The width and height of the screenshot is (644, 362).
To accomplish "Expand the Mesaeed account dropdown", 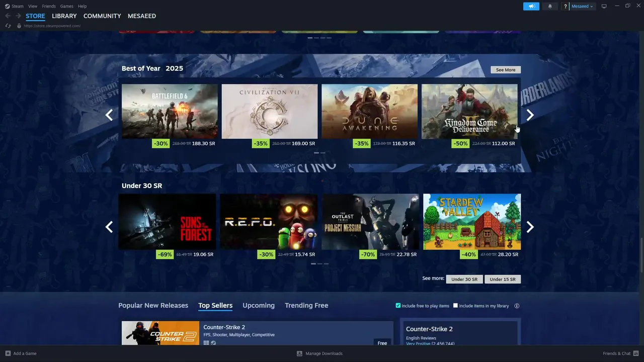I will pyautogui.click(x=582, y=6).
